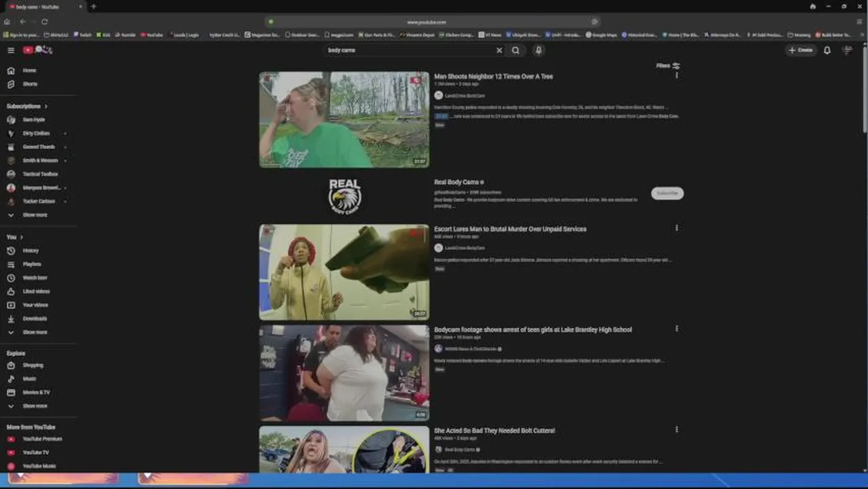Open title 'Escort Lures Man to Brutal Murder'
The height and width of the screenshot is (489, 868).
(x=510, y=229)
